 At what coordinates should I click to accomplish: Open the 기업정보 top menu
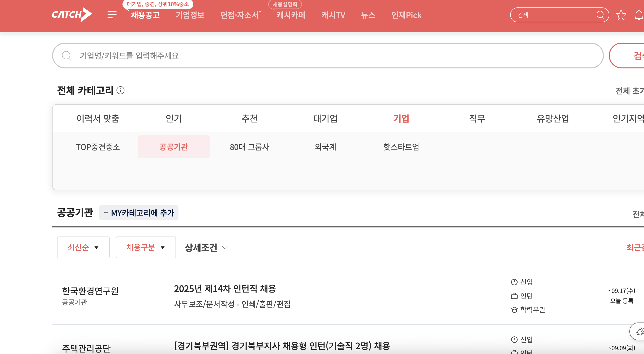coord(190,15)
